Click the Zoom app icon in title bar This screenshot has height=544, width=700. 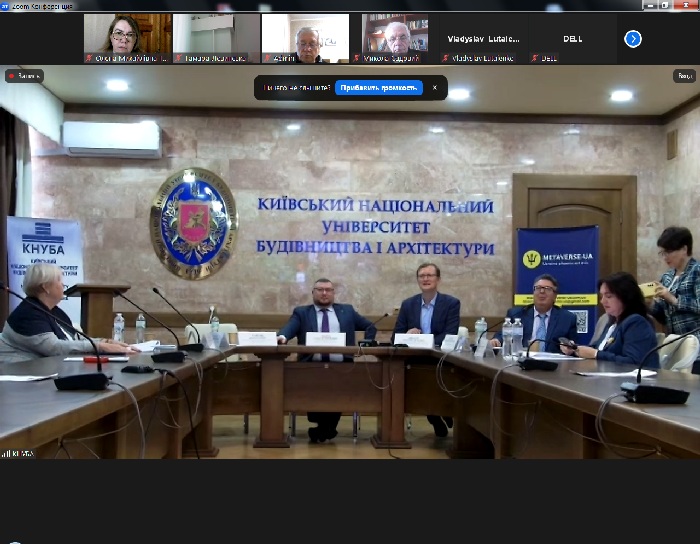point(5,5)
